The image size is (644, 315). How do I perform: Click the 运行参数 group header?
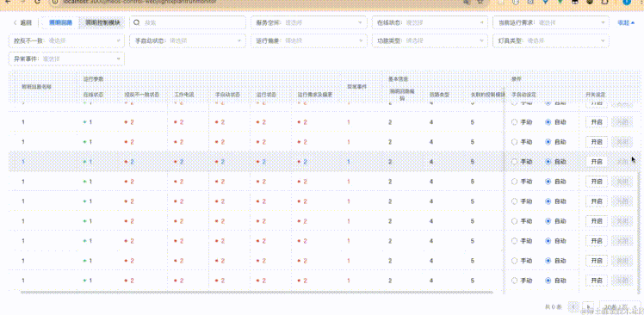(93, 78)
